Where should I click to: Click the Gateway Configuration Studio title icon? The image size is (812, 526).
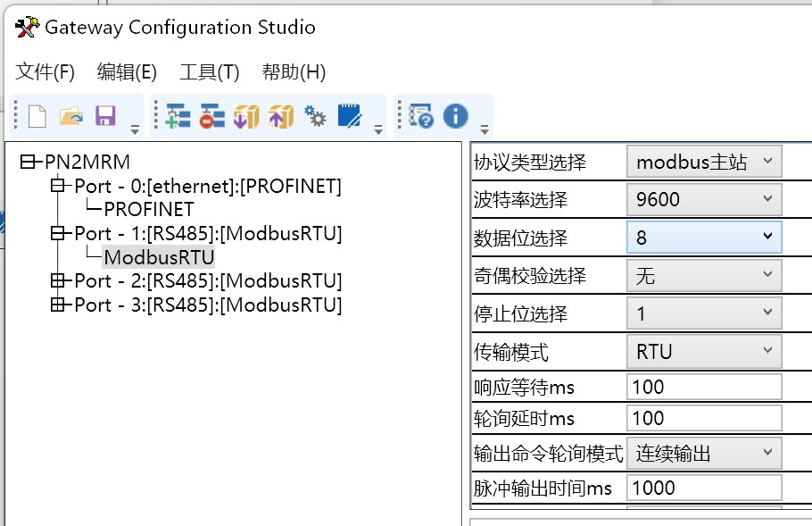[27, 27]
